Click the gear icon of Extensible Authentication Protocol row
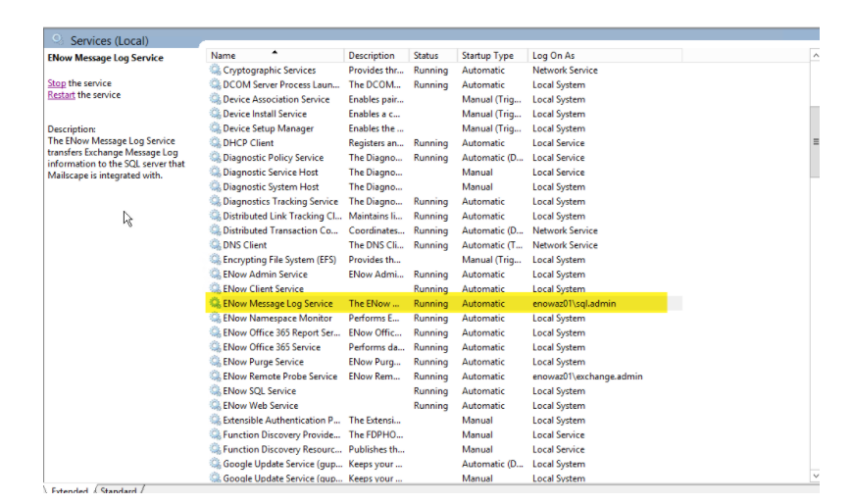 215,420
